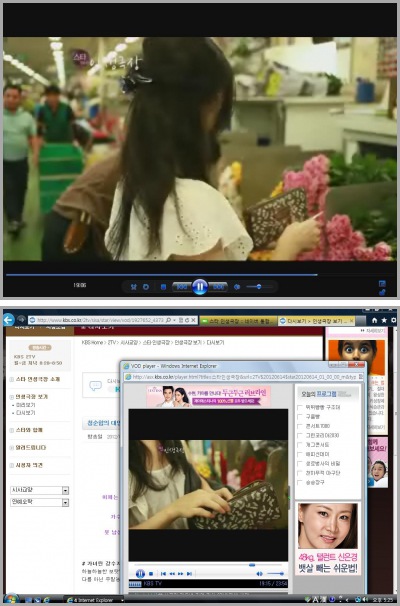Image resolution: width=400 pixels, height=606 pixels.
Task: Switch to the 스타 인생극장 browser tab
Action: [x=238, y=321]
